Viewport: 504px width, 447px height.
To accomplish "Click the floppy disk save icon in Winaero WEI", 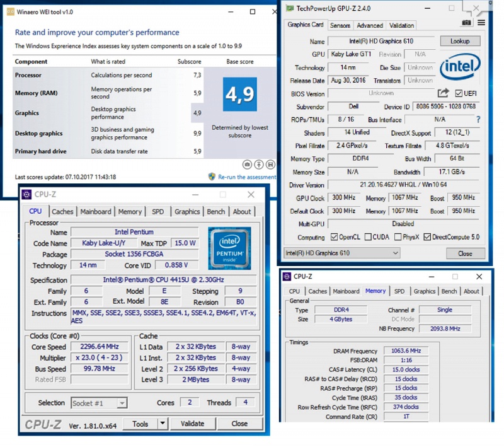I will 271,165.
